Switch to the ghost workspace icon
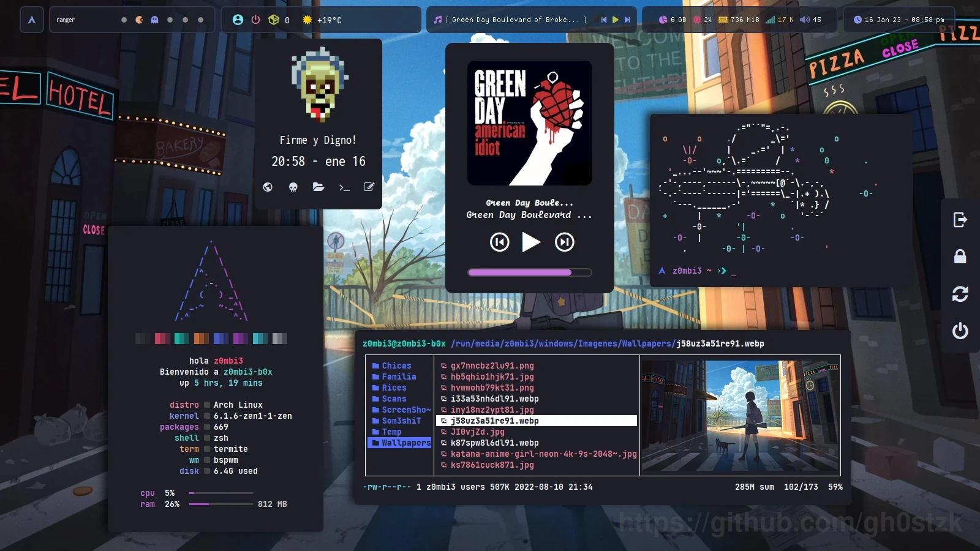This screenshot has height=551, width=980. 154,20
